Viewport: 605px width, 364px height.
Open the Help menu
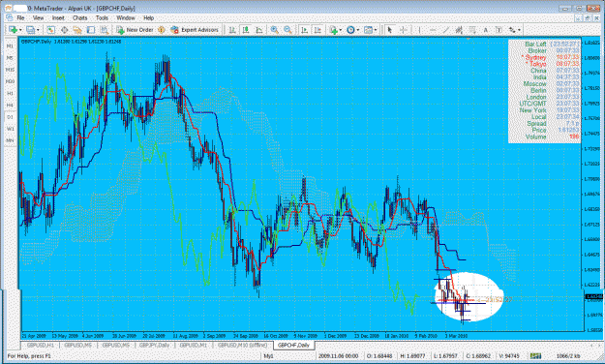pos(148,17)
